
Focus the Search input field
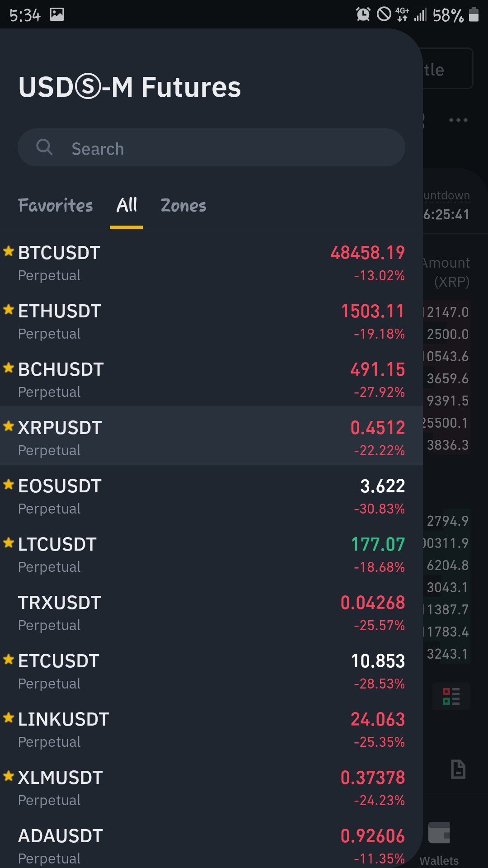pos(211,148)
